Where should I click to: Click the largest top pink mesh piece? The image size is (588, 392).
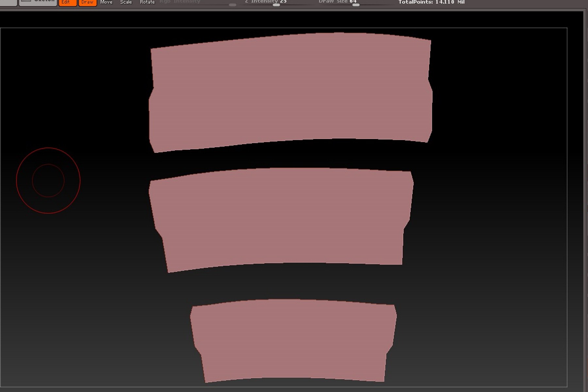[290, 92]
